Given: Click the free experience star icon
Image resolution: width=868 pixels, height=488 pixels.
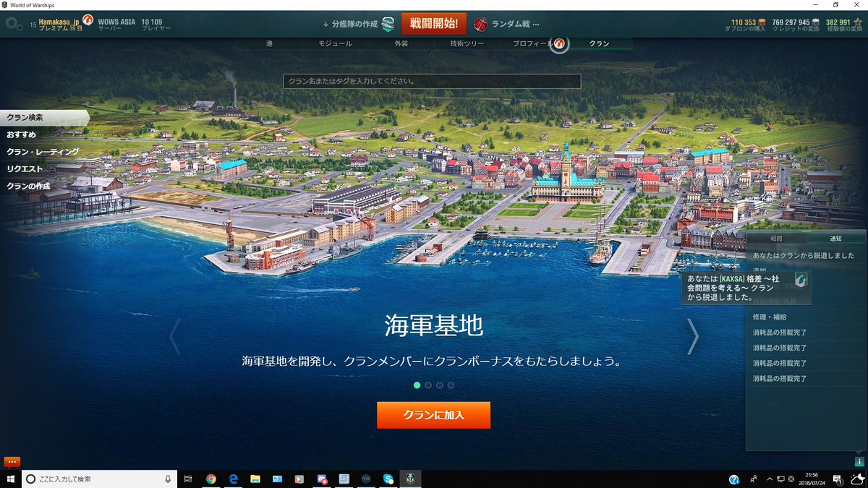Looking at the screenshot, I should coord(857,22).
